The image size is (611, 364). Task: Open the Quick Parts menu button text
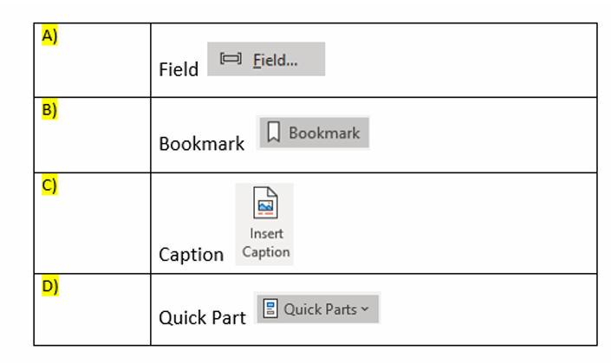(320, 309)
